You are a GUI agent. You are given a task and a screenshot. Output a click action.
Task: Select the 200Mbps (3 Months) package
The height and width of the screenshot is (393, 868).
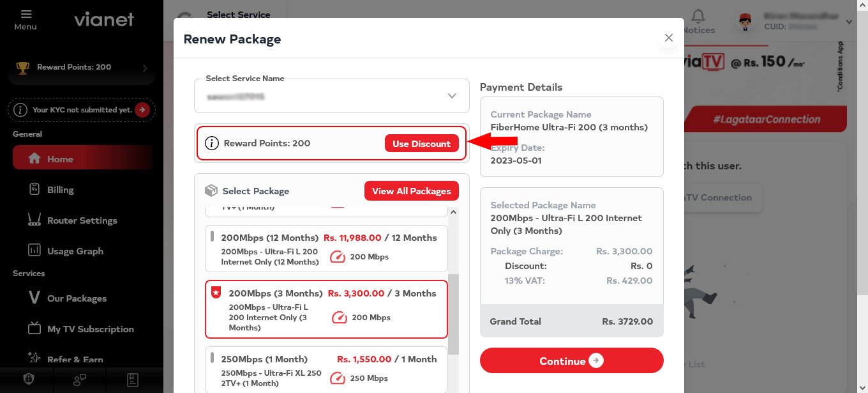326,309
